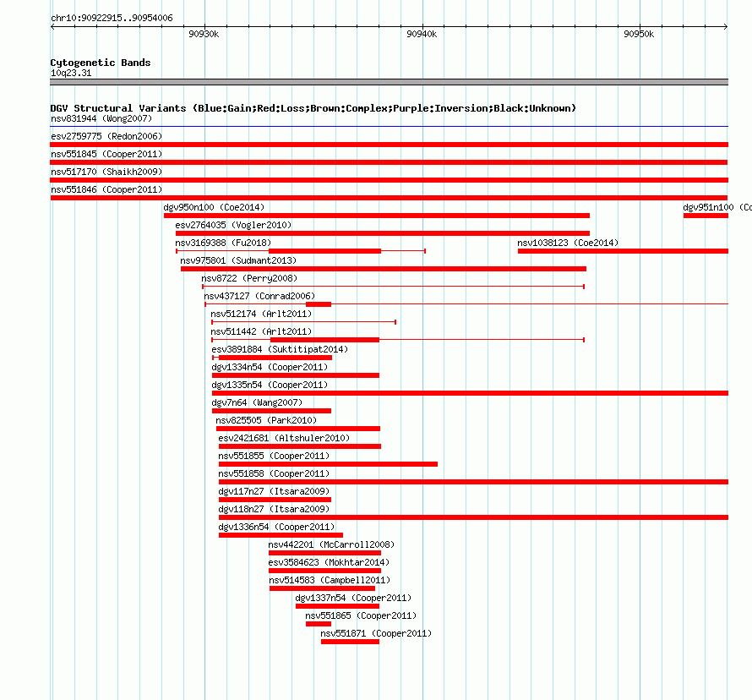Click nsv8722 (Perry2008) variant label
Screen dimensions: 752x700
tap(249, 278)
